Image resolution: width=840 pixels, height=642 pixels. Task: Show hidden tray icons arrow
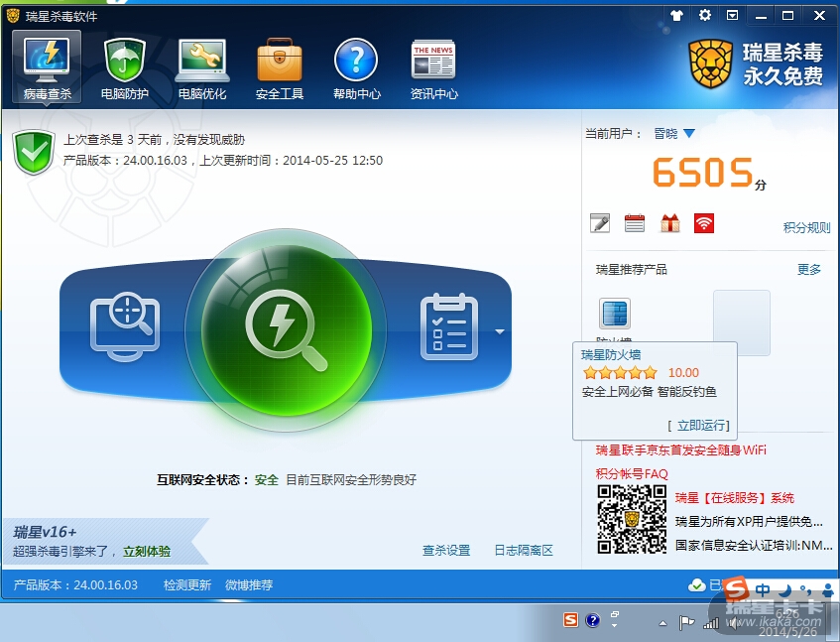tap(662, 623)
